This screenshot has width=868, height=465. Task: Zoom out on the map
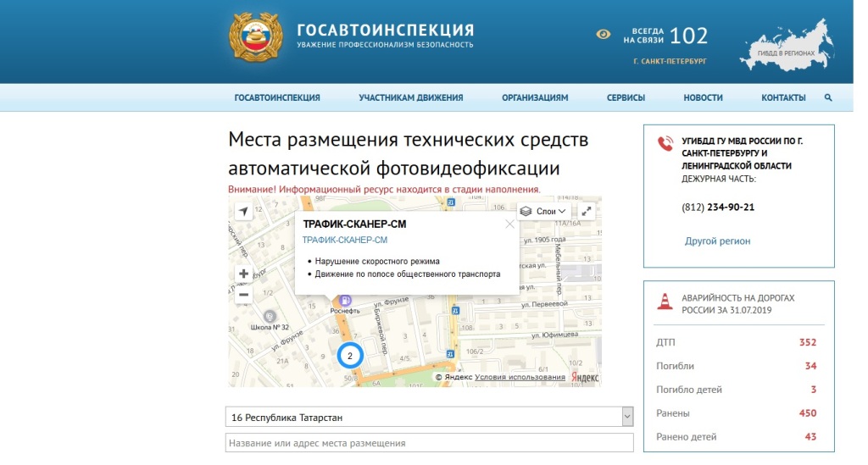(244, 295)
